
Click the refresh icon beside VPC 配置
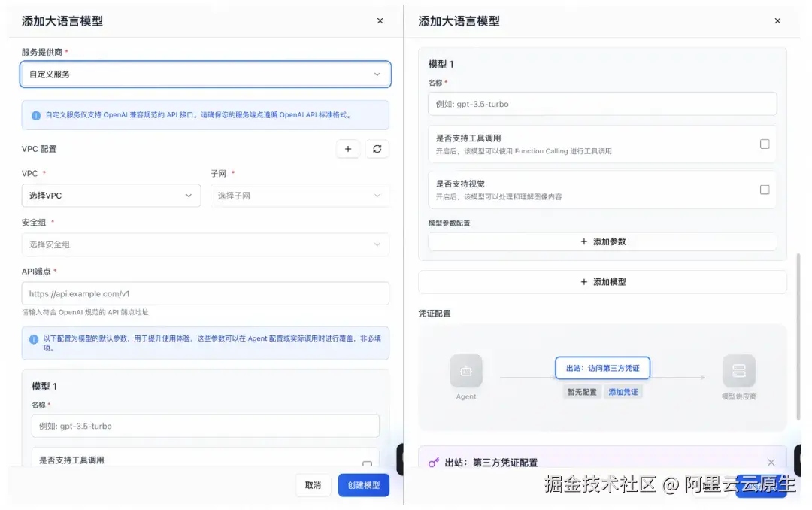coord(377,149)
